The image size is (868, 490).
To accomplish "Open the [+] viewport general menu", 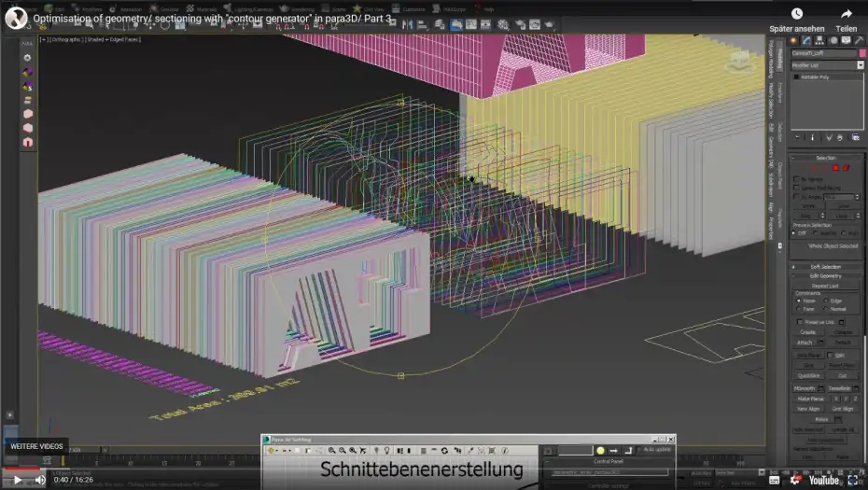I will pos(43,40).
